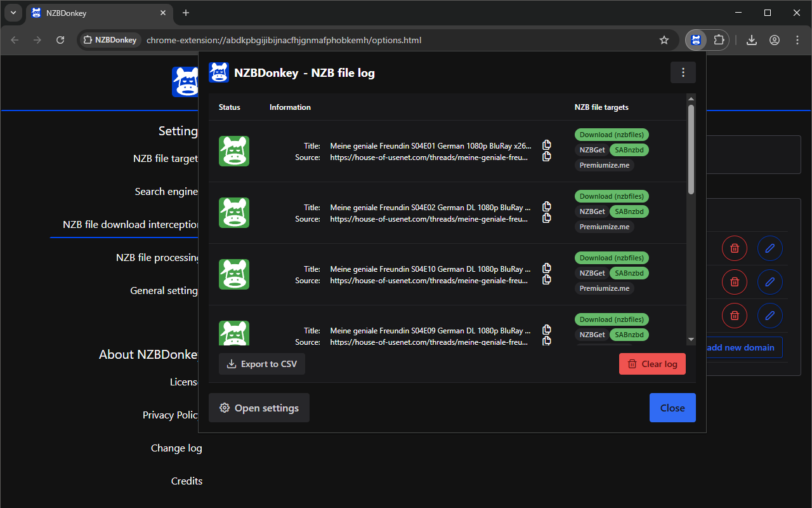Open Chrome tab search dropdown arrow
This screenshot has width=812, height=508.
click(13, 13)
